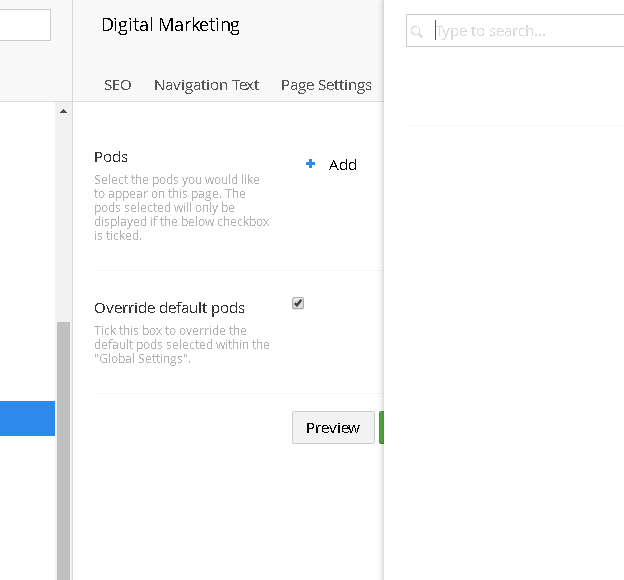The width and height of the screenshot is (624, 580).
Task: Click the Override default pods label
Action: [169, 308]
